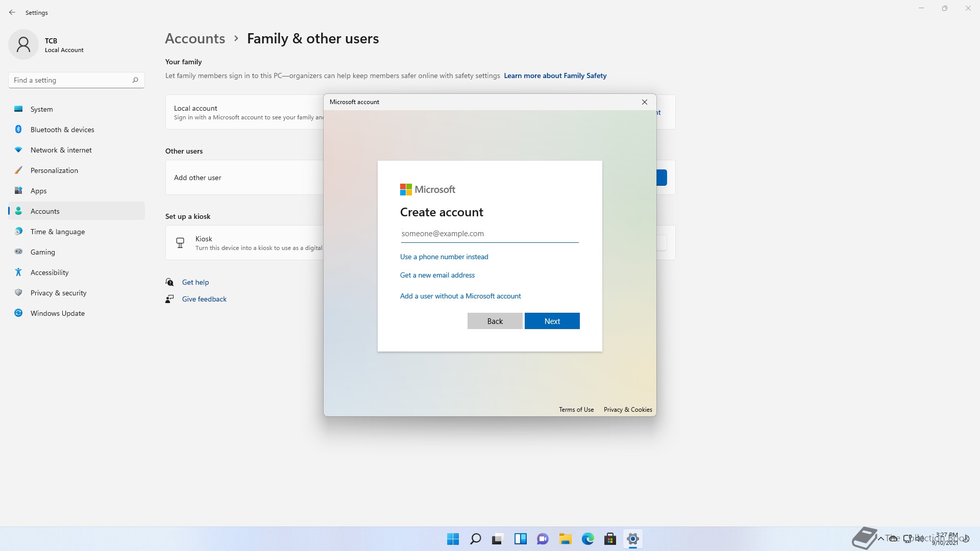980x551 pixels.
Task: Open Terms of Use link
Action: click(576, 410)
